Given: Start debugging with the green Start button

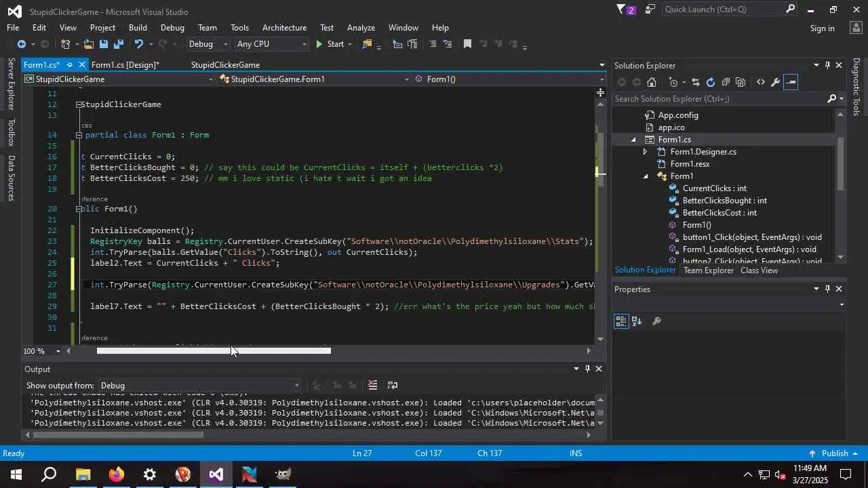Looking at the screenshot, I should 330,44.
